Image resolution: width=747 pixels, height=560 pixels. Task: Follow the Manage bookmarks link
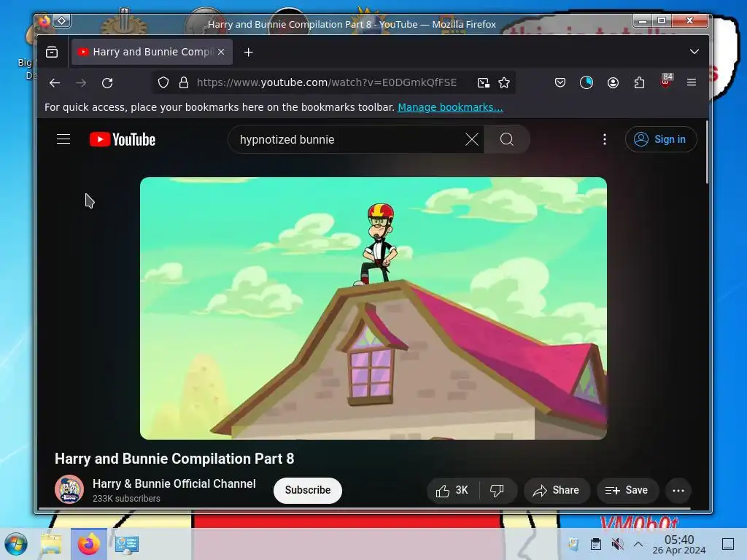[x=450, y=107]
